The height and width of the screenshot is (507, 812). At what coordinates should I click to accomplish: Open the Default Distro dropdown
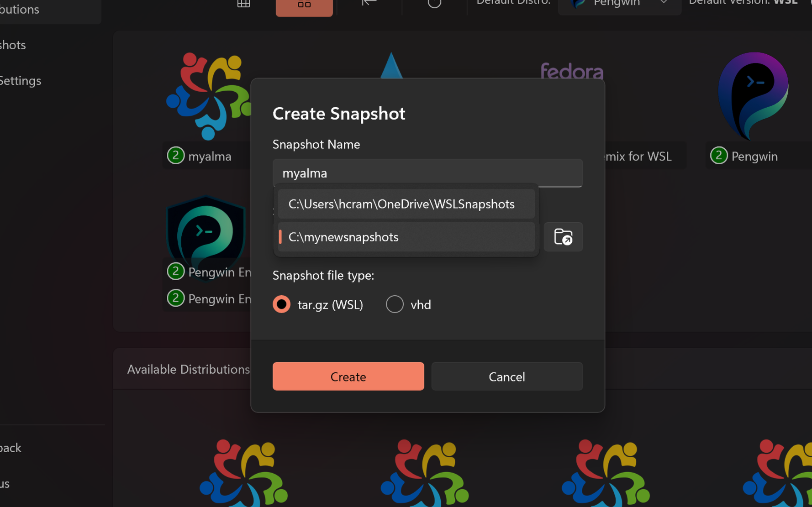[x=619, y=4]
